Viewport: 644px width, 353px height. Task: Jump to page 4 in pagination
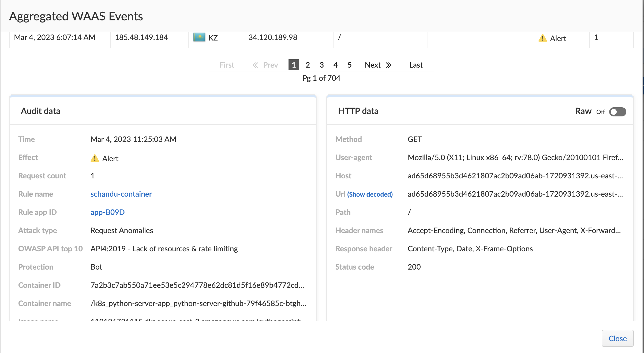tap(335, 65)
